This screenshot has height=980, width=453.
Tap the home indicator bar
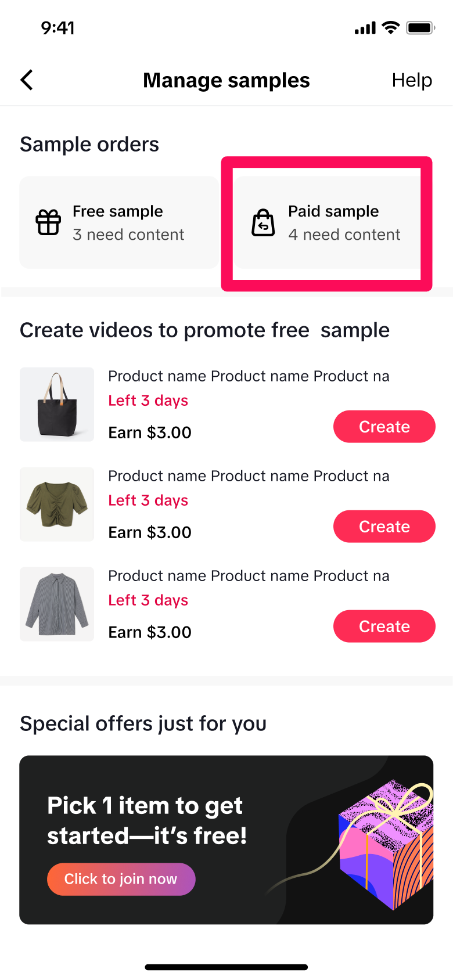227,967
